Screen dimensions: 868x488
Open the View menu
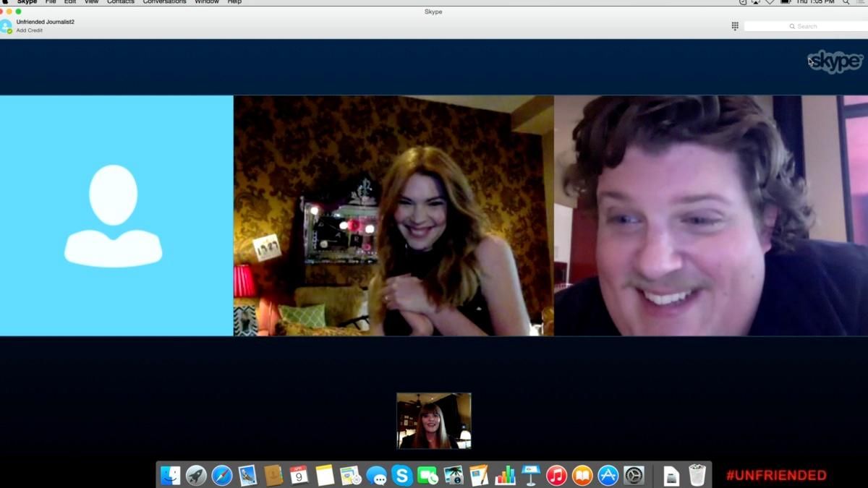[91, 2]
